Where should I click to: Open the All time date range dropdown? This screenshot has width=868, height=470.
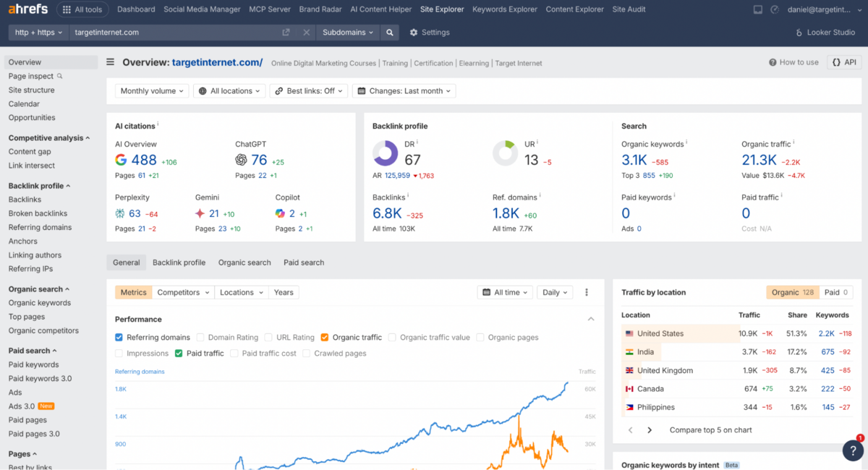tap(506, 292)
